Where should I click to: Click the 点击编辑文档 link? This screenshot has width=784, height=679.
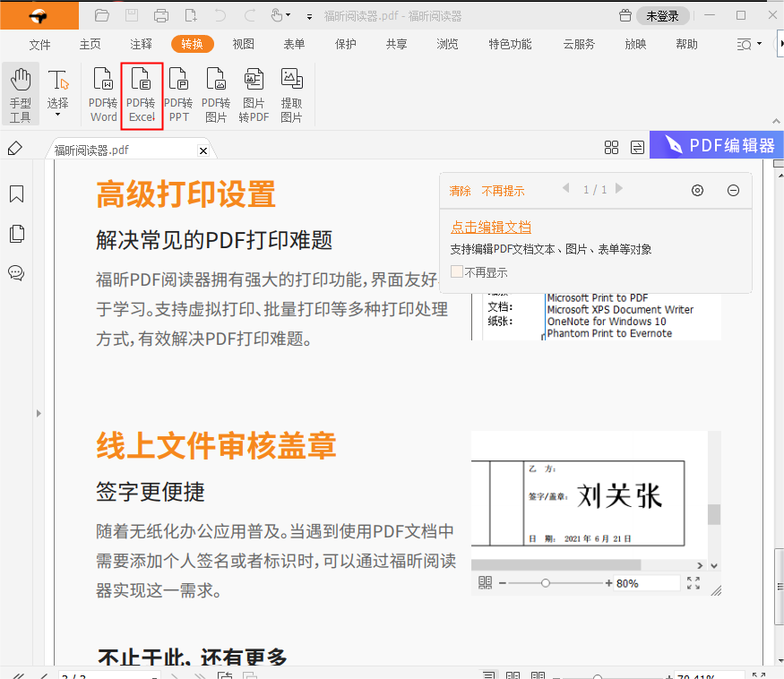pyautogui.click(x=490, y=227)
